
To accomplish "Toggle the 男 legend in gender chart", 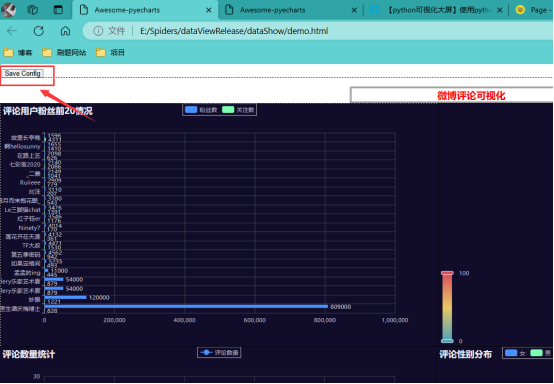I will (x=541, y=353).
